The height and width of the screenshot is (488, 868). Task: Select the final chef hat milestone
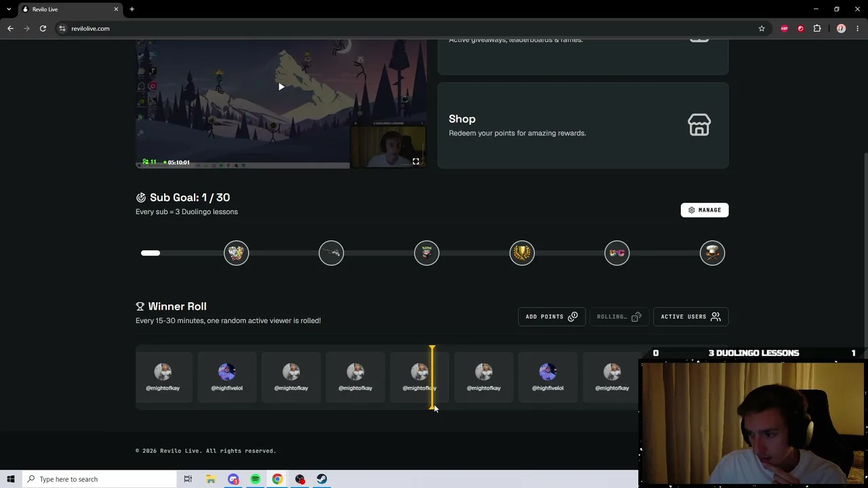click(712, 253)
